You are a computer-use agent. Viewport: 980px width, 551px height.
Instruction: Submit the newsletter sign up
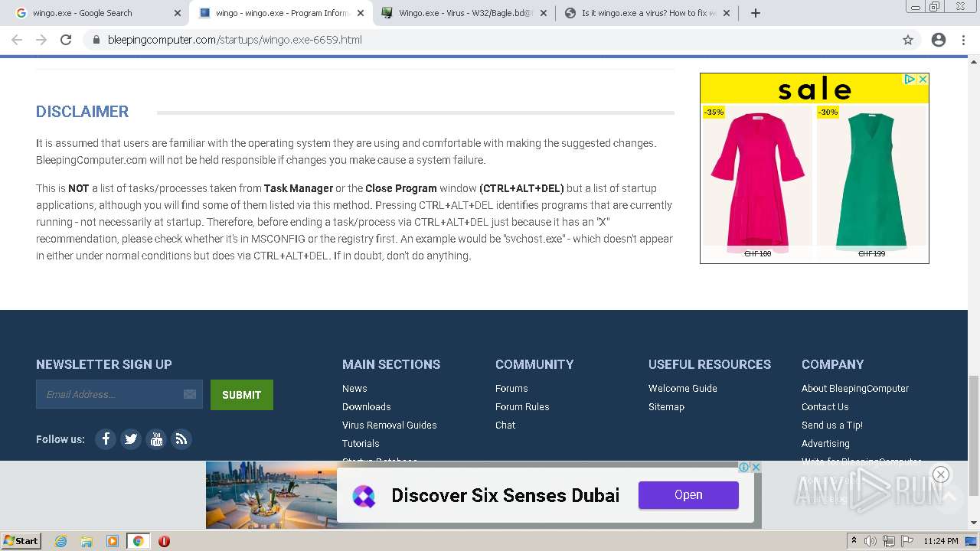click(x=242, y=395)
